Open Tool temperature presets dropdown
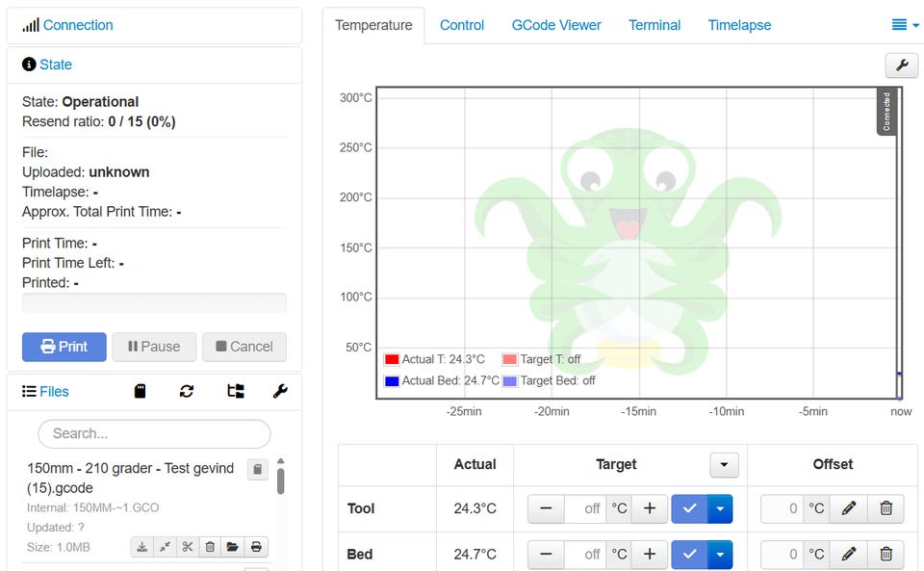Screen dimensions: 924x571 (720, 509)
